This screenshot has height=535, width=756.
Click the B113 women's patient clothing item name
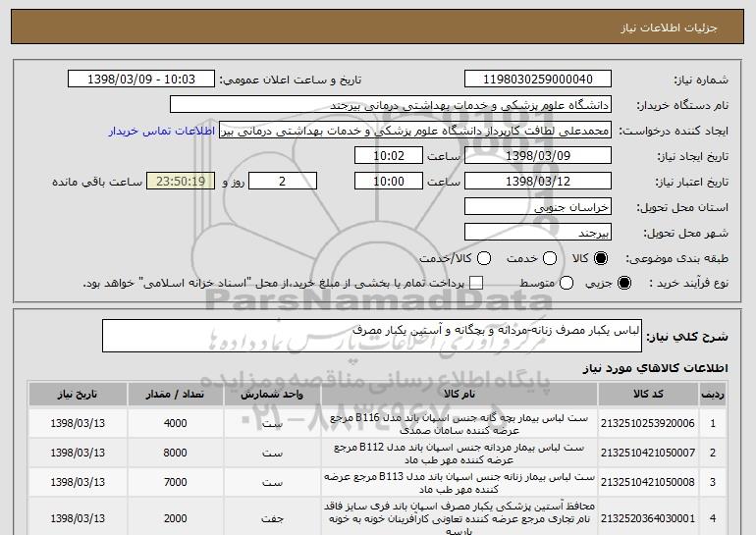click(459, 483)
